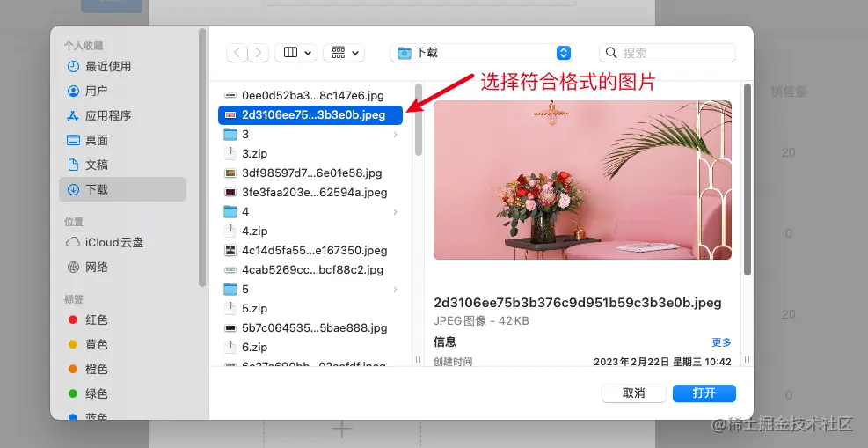The image size is (868, 448).
Task: Select 3.zip file
Action: pyautogui.click(x=310, y=153)
